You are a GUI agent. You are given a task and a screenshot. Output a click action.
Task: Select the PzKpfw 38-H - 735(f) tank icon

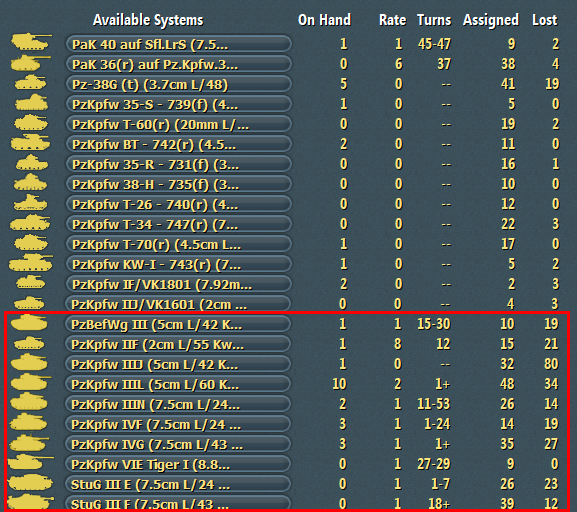click(x=31, y=182)
